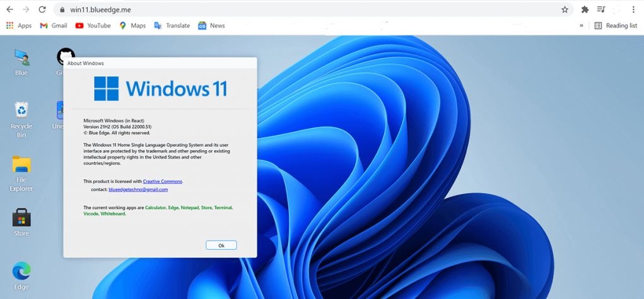644x299 pixels.
Task: Open the Extensions puzzle icon
Action: click(x=585, y=9)
